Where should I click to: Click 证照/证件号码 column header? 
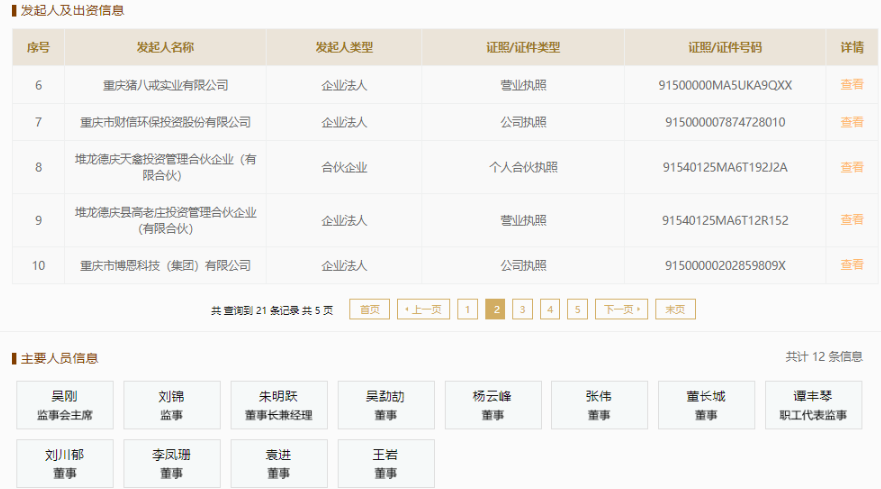725,47
